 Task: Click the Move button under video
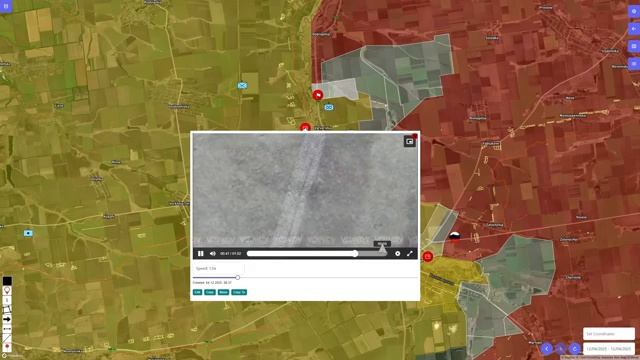(x=223, y=292)
